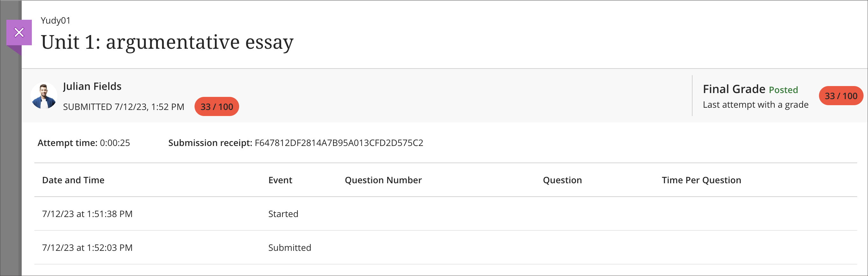This screenshot has height=276, width=868.
Task: Click the Event column header
Action: [280, 180]
